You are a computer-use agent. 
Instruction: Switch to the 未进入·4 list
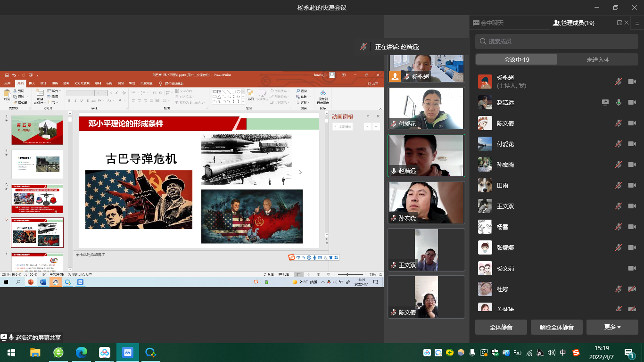597,59
